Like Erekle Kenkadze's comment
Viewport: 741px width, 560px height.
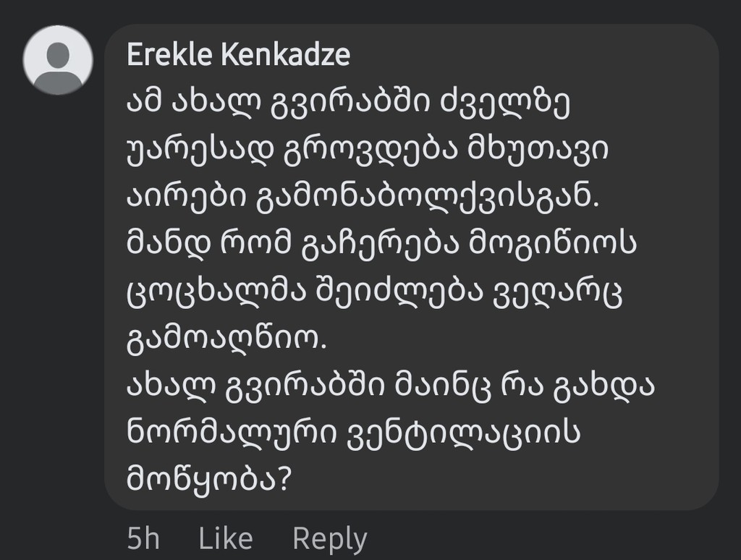coord(226,538)
